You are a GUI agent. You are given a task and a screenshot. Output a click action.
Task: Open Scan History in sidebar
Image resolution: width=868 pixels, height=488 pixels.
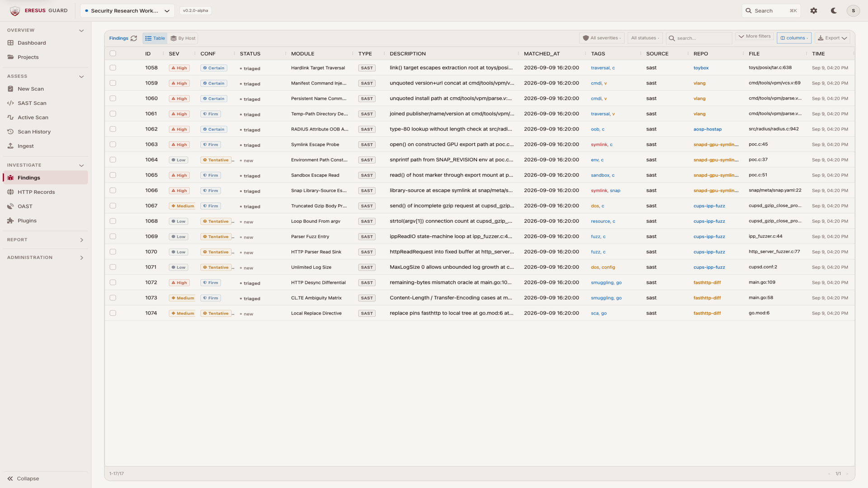pyautogui.click(x=45, y=132)
